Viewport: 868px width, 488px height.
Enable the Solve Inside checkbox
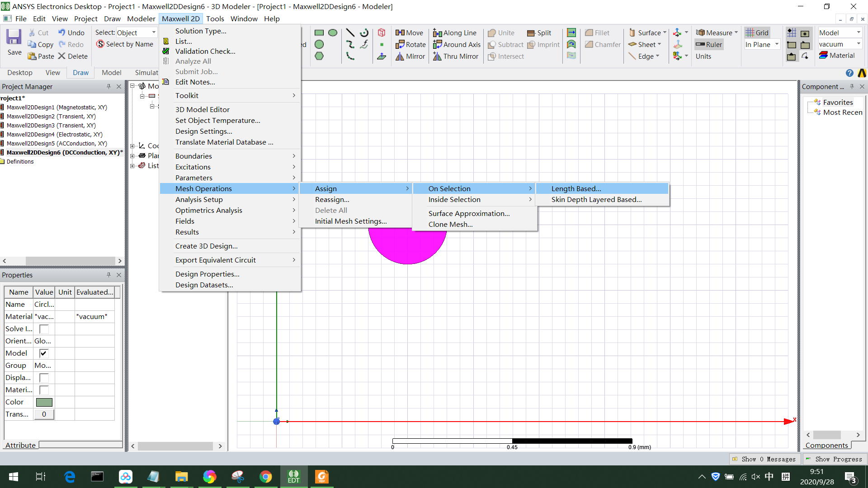click(43, 328)
